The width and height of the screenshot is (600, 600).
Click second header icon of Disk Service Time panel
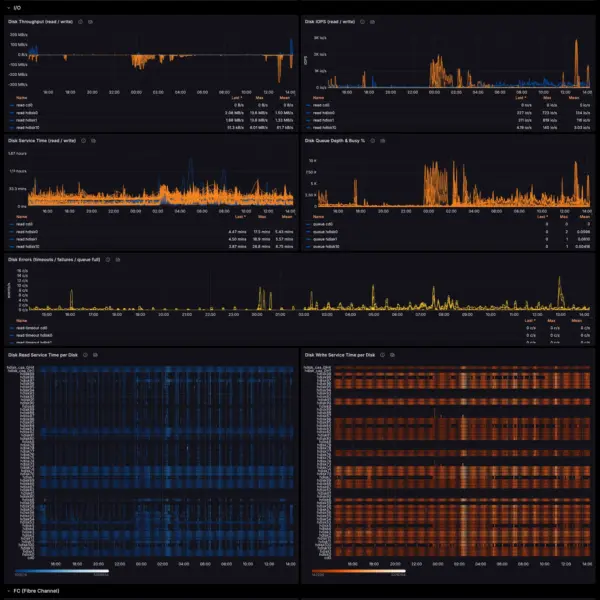(93, 141)
